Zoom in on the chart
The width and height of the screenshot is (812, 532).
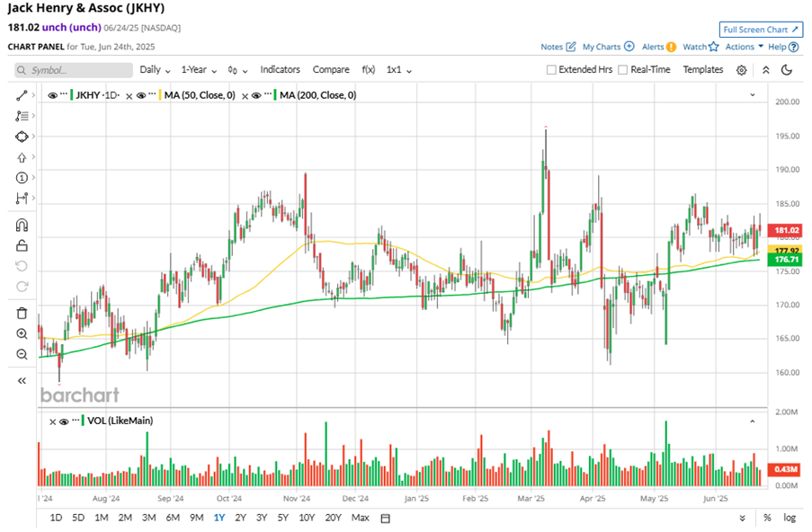[22, 333]
